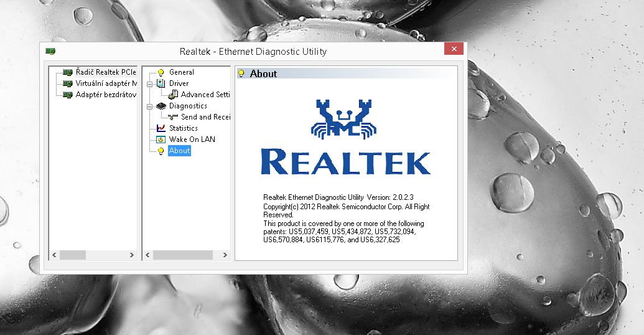Image resolution: width=644 pixels, height=335 pixels.
Task: Select the About tree item
Action: pyautogui.click(x=179, y=151)
